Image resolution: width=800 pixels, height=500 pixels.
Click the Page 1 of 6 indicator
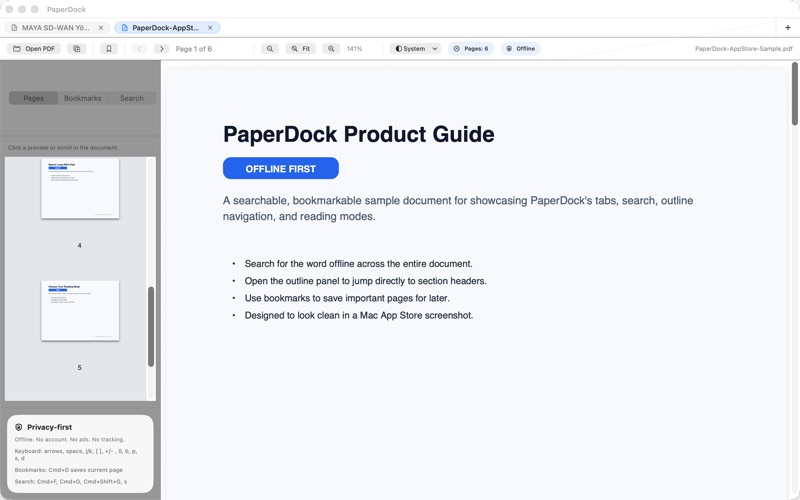[193, 49]
